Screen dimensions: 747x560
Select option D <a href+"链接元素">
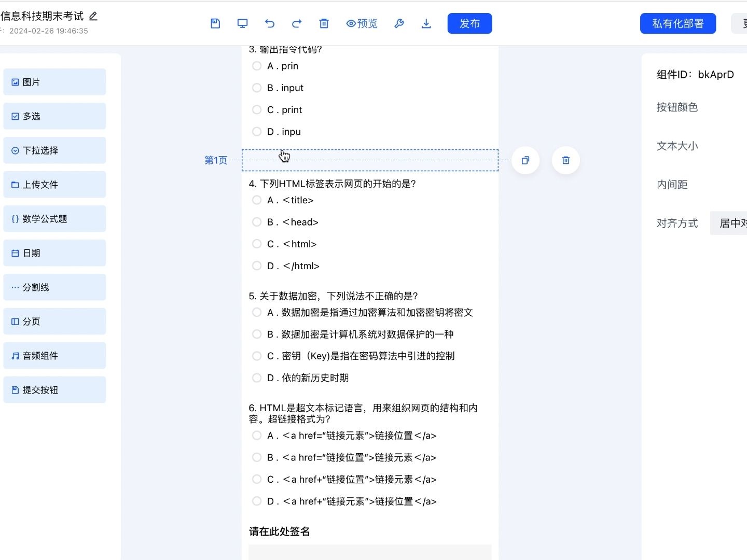257,501
